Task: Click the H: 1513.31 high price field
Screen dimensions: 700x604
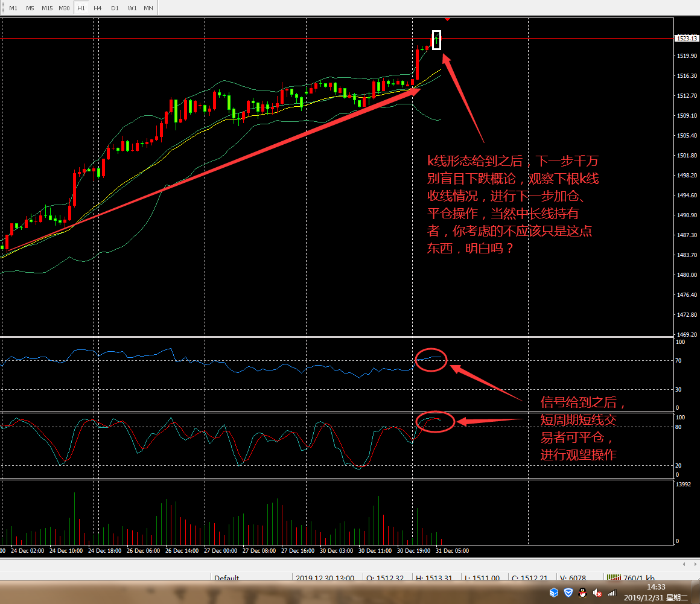Action: (x=434, y=577)
